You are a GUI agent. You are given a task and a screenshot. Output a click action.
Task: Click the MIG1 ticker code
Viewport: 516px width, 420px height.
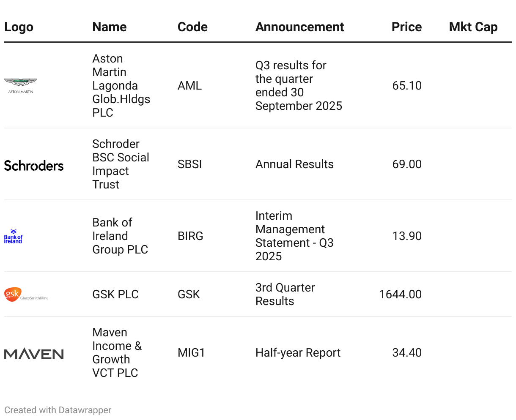[191, 352]
